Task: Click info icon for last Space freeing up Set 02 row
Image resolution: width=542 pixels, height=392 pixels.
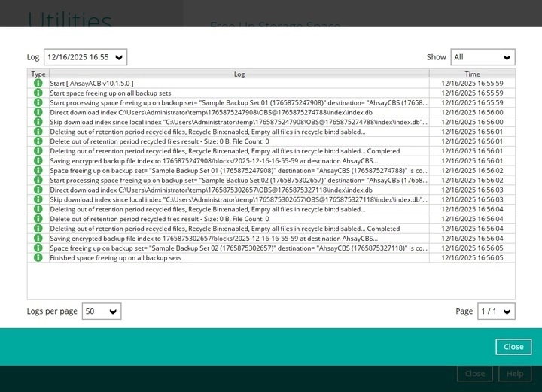Action: 38,248
